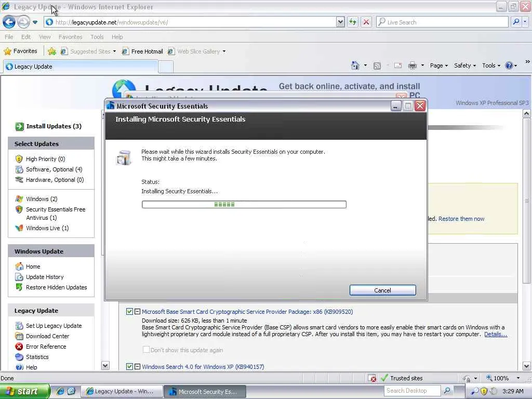Screen dimensions: 532x399
Task: Click the Windows Update Home house icon
Action: (x=19, y=267)
